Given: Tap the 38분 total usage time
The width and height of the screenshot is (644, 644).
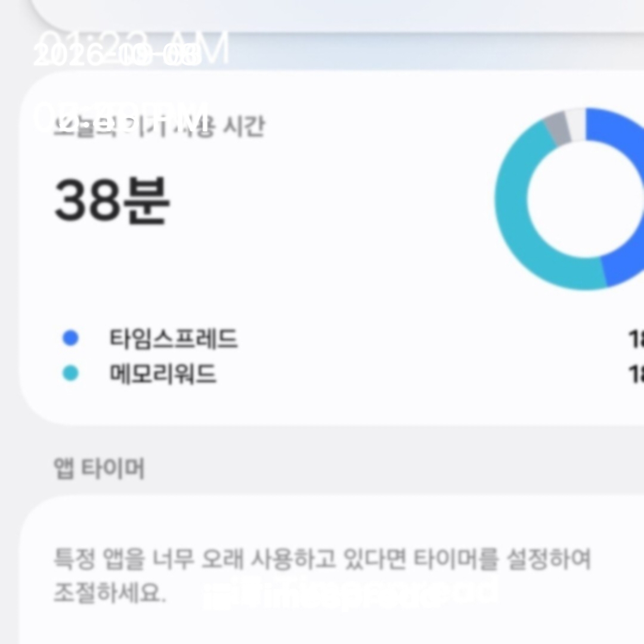Looking at the screenshot, I should tap(112, 201).
